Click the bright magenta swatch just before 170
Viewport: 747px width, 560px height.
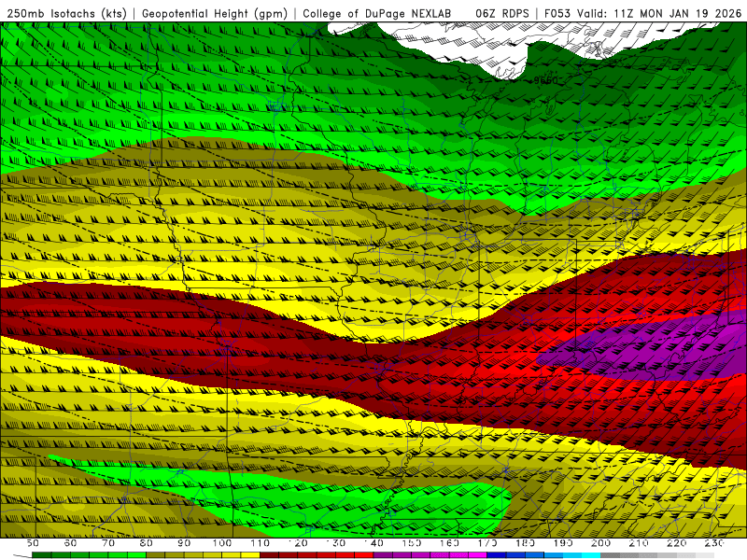point(478,555)
